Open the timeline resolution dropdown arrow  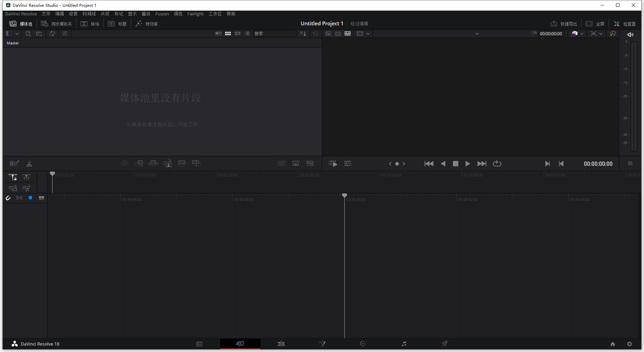[x=368, y=33]
